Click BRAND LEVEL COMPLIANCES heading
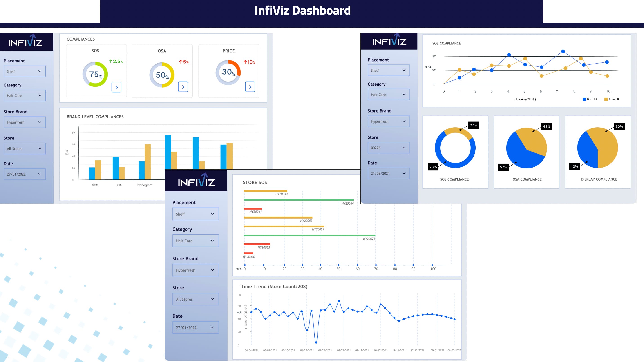 (95, 117)
